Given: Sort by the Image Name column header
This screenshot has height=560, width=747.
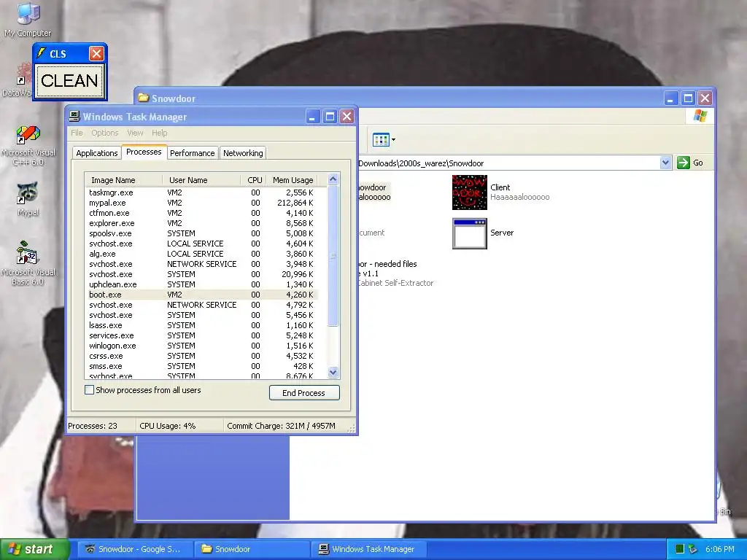Looking at the screenshot, I should tap(123, 180).
